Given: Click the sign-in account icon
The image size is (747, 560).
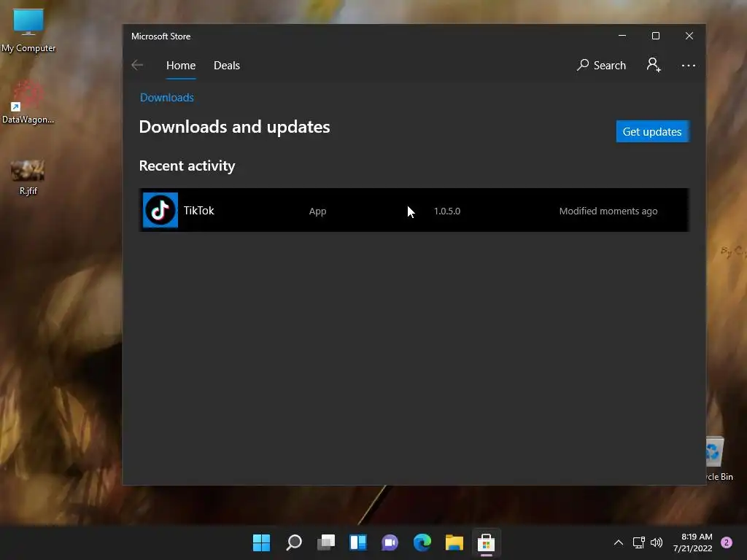Looking at the screenshot, I should coord(654,65).
